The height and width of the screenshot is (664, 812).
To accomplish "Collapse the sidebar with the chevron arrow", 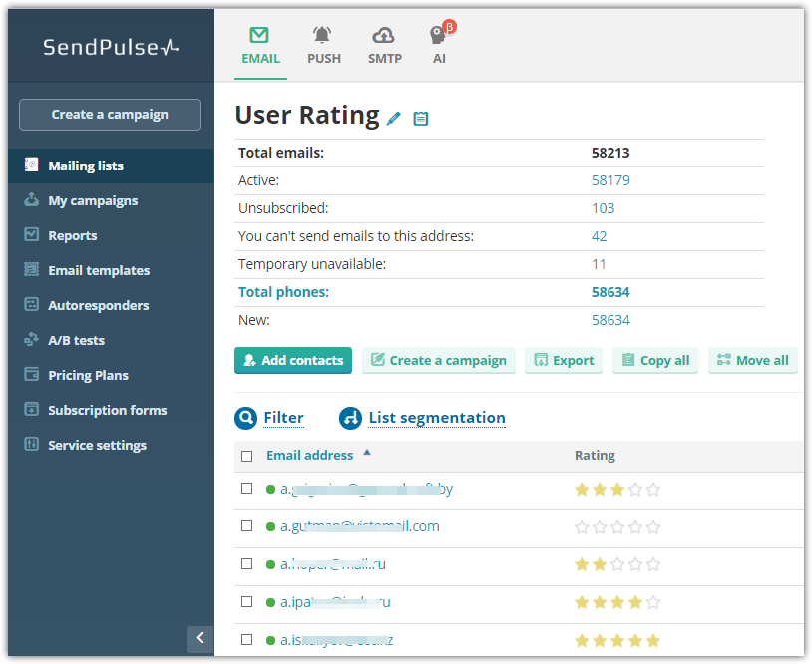I will [x=200, y=638].
